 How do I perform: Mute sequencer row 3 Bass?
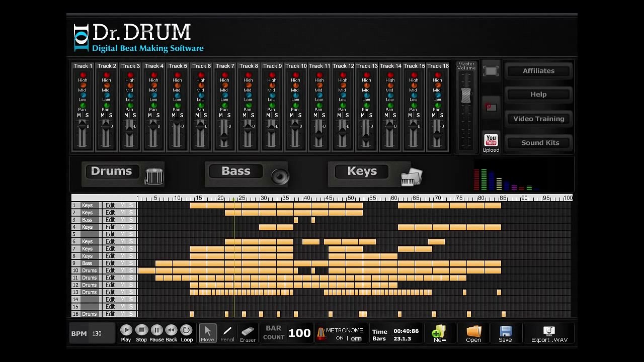click(122, 220)
